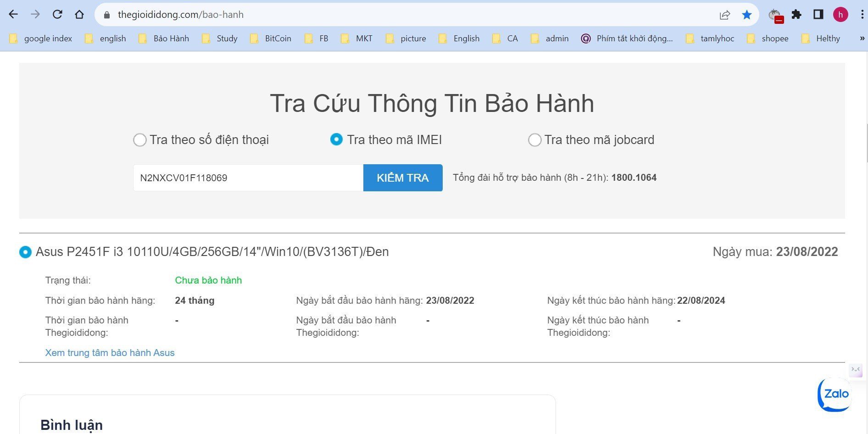The height and width of the screenshot is (434, 868).
Task: Open the 'FB' bookmark folder
Action: [317, 39]
